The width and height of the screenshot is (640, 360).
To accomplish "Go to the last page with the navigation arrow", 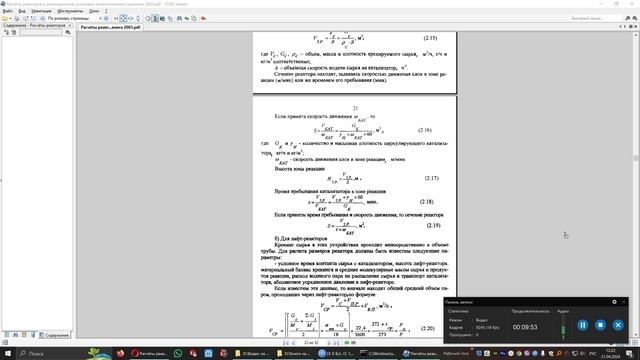I will click(x=336, y=343).
